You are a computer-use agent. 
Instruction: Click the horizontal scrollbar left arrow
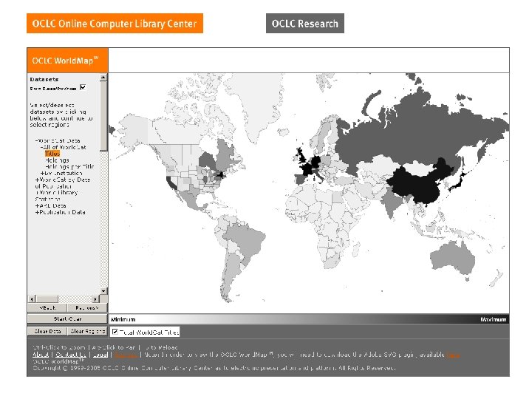(32, 299)
